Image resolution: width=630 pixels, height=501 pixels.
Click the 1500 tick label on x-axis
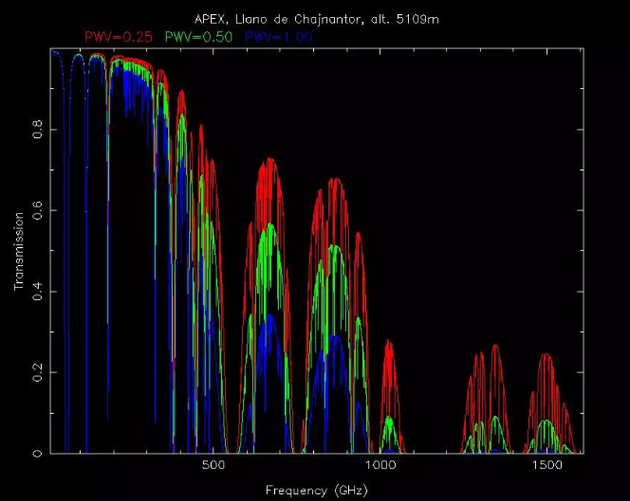click(x=547, y=465)
